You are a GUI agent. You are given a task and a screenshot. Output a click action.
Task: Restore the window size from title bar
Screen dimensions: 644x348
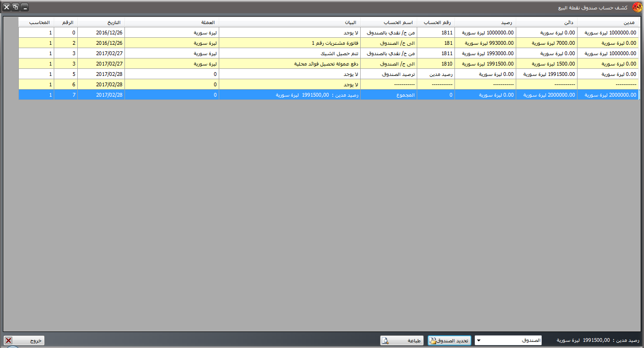point(16,8)
